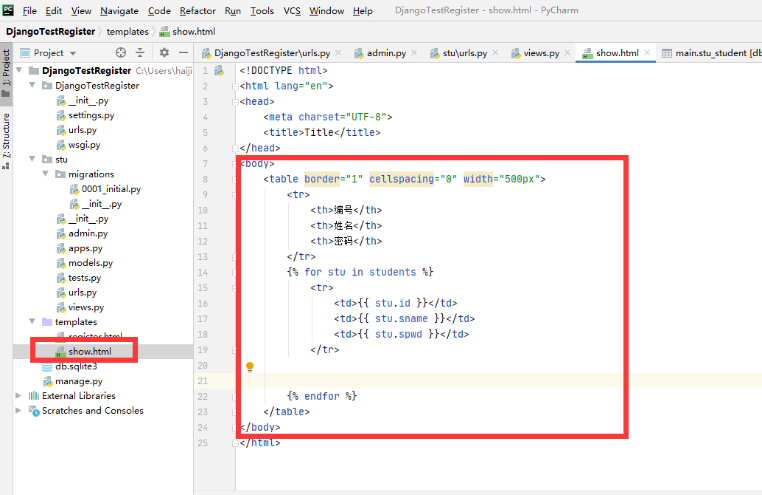Click templates breadcrumb in navigation bar
This screenshot has width=762, height=495.
(x=127, y=32)
